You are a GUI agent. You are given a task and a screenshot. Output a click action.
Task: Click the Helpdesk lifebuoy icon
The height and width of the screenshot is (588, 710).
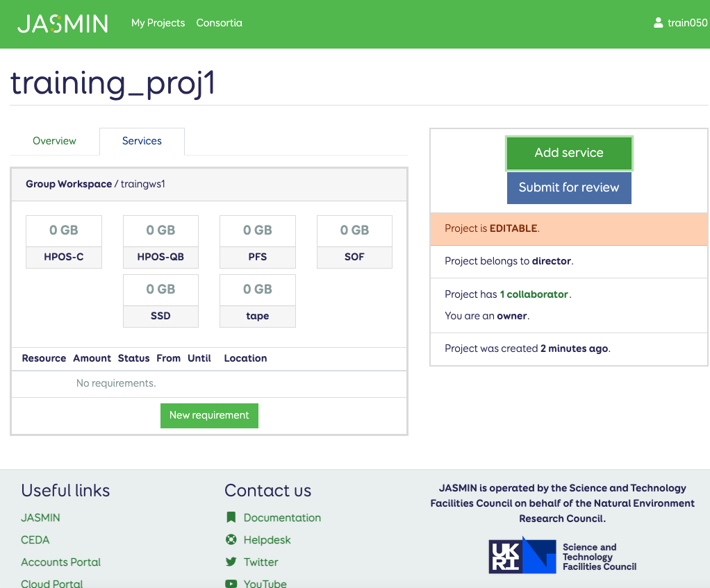[x=231, y=539]
